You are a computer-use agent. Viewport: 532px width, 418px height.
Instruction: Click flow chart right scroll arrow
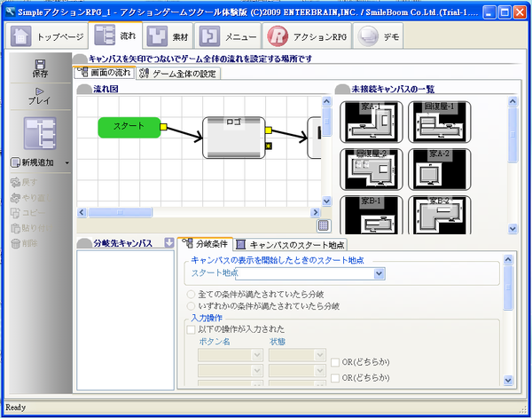pyautogui.click(x=316, y=213)
